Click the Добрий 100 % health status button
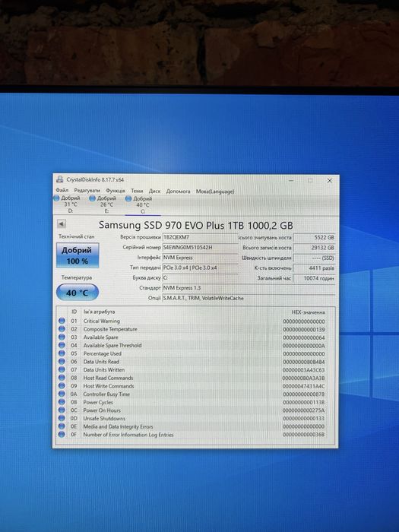 (78, 255)
